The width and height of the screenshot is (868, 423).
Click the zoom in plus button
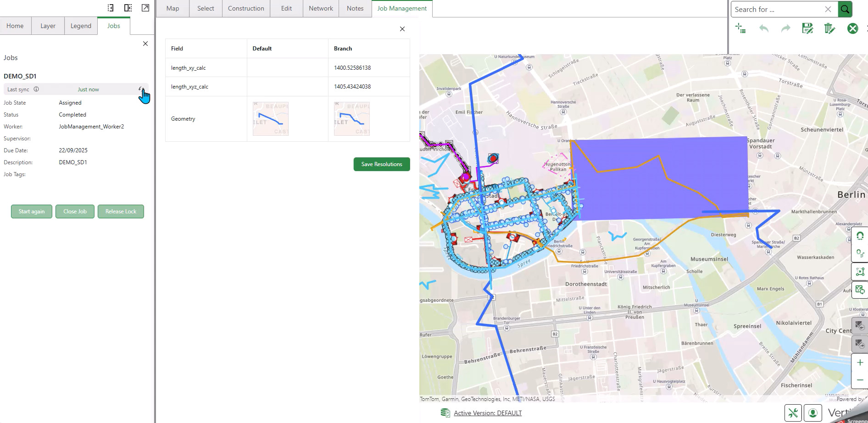(x=860, y=362)
